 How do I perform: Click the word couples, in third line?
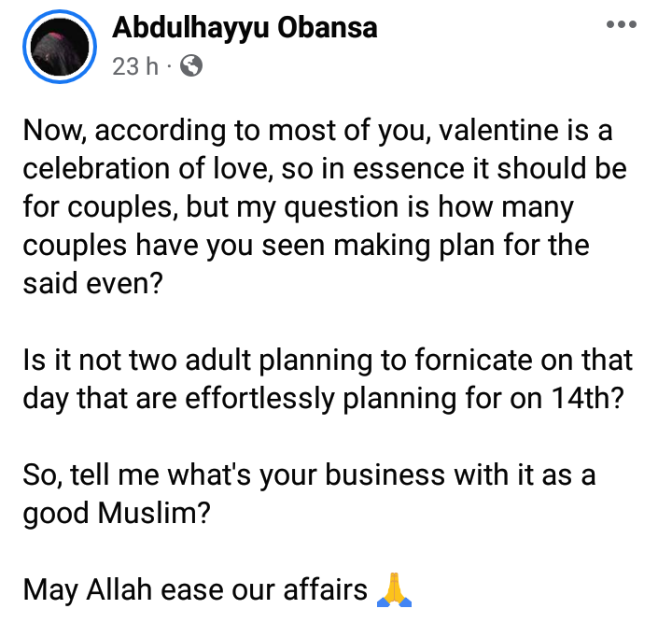click(123, 208)
